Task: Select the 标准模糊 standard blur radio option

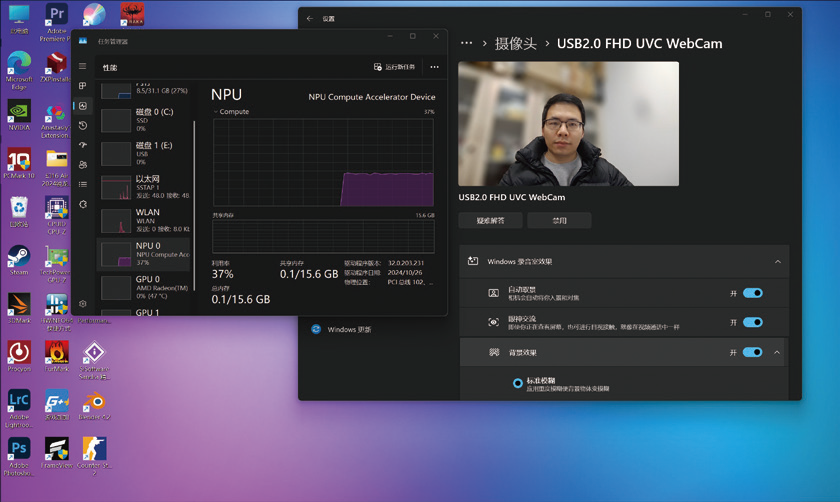Action: pos(518,383)
